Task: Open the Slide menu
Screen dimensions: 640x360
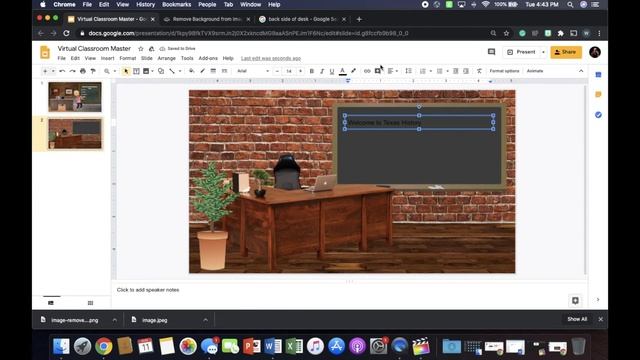Action: click(147, 58)
